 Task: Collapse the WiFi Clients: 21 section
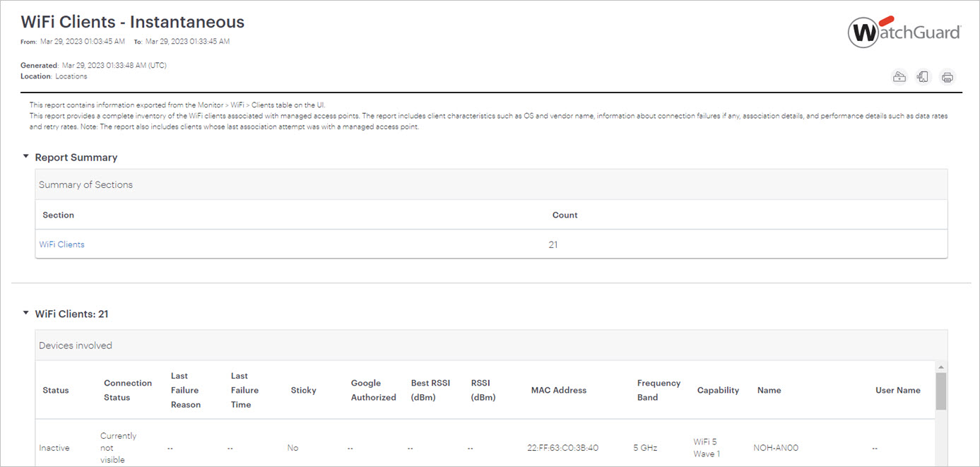coord(26,313)
